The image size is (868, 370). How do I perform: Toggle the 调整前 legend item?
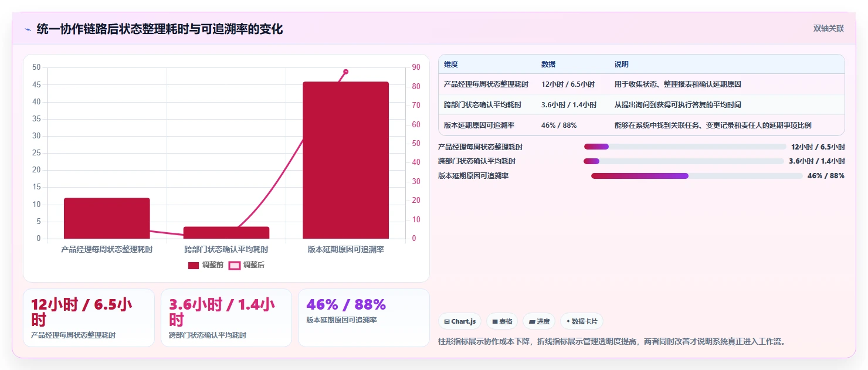coord(205,265)
